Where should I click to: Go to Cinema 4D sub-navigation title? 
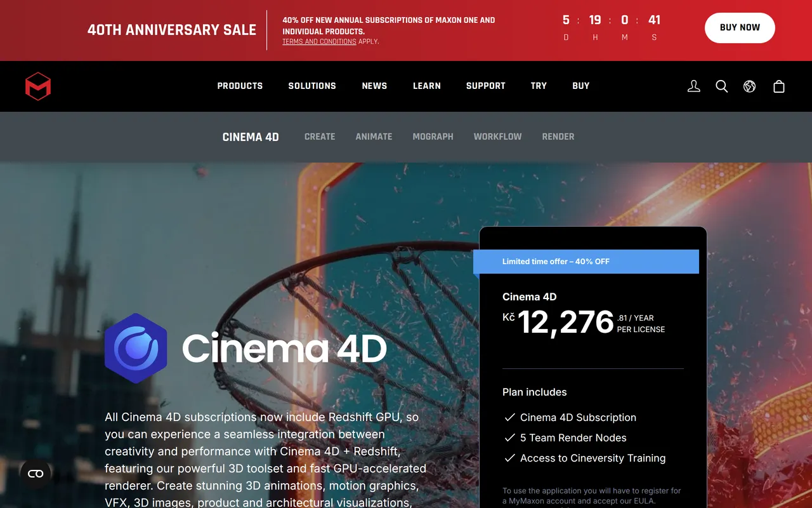(251, 137)
